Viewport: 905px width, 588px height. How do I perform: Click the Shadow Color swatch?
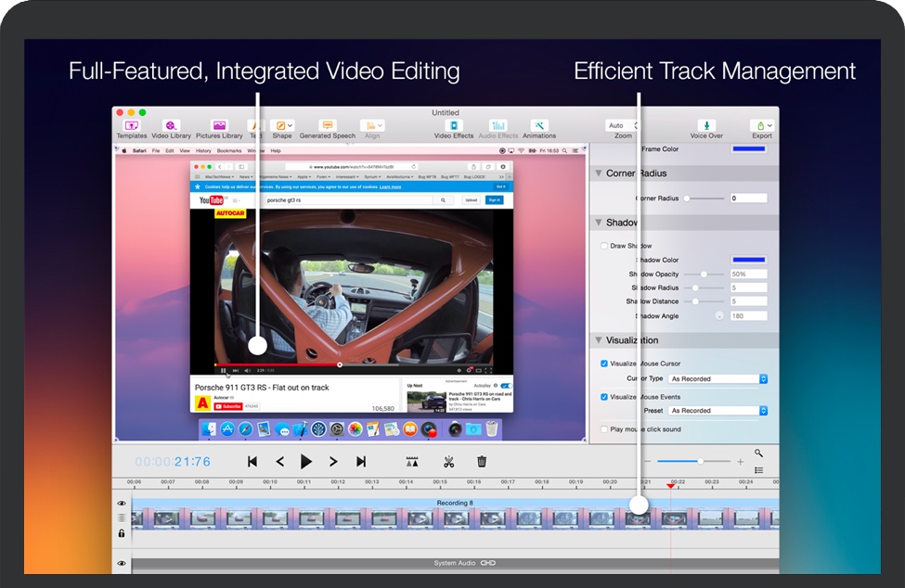pyautogui.click(x=749, y=260)
